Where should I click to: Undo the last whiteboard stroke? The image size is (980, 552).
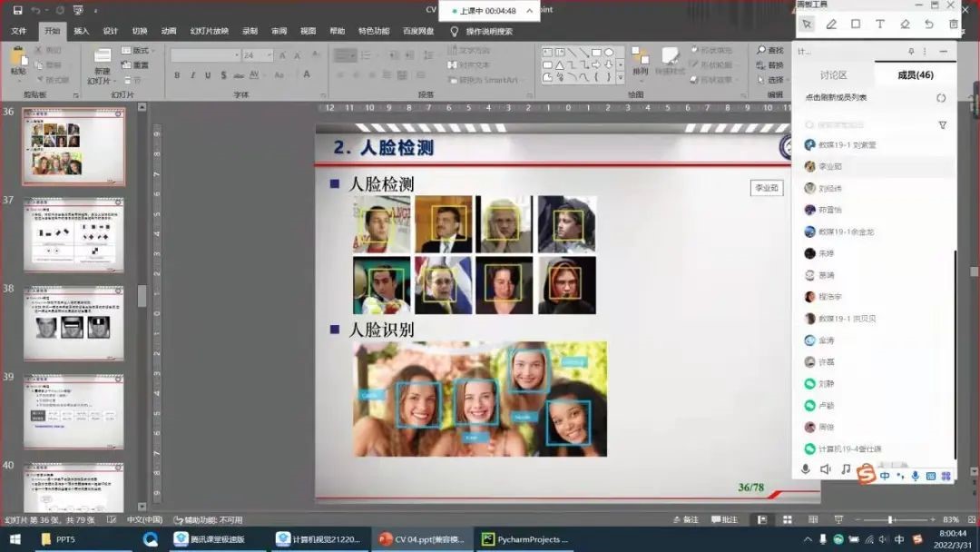929,25
